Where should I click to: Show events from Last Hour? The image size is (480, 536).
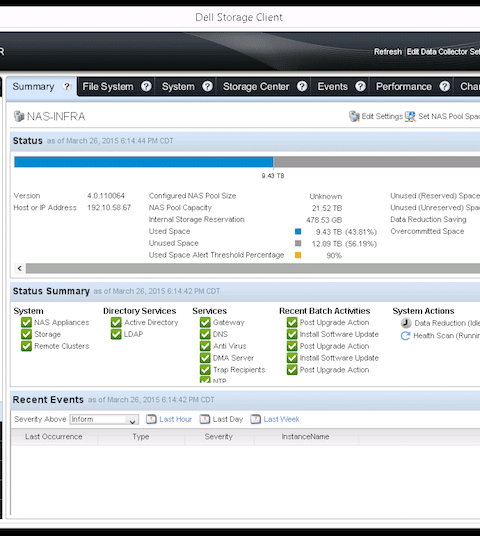pyautogui.click(x=175, y=419)
